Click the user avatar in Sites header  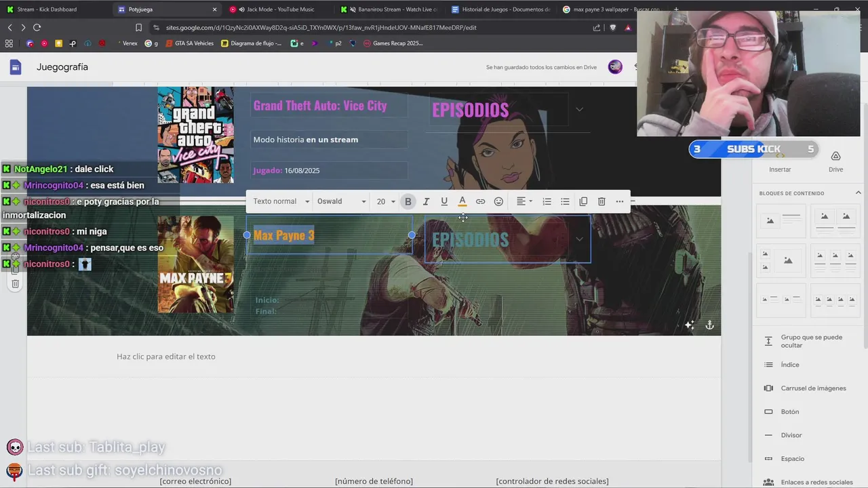pos(615,67)
